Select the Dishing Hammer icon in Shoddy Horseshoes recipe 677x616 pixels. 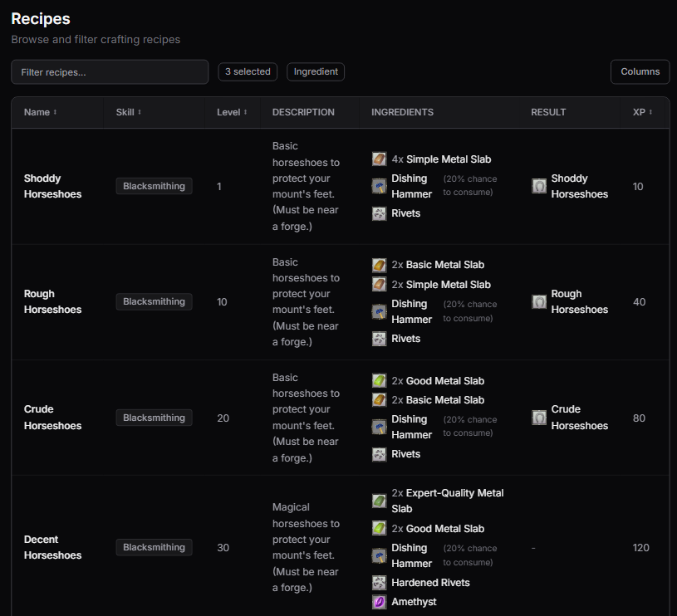379,186
